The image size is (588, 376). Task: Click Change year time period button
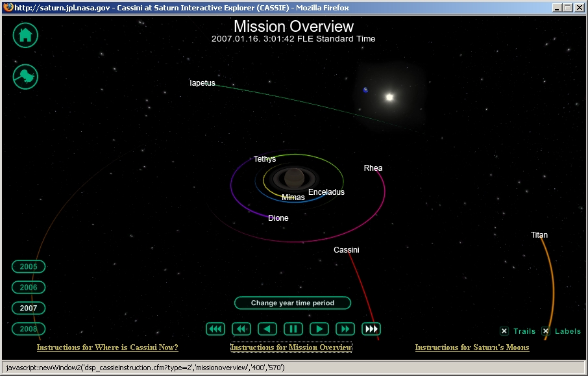[293, 303]
